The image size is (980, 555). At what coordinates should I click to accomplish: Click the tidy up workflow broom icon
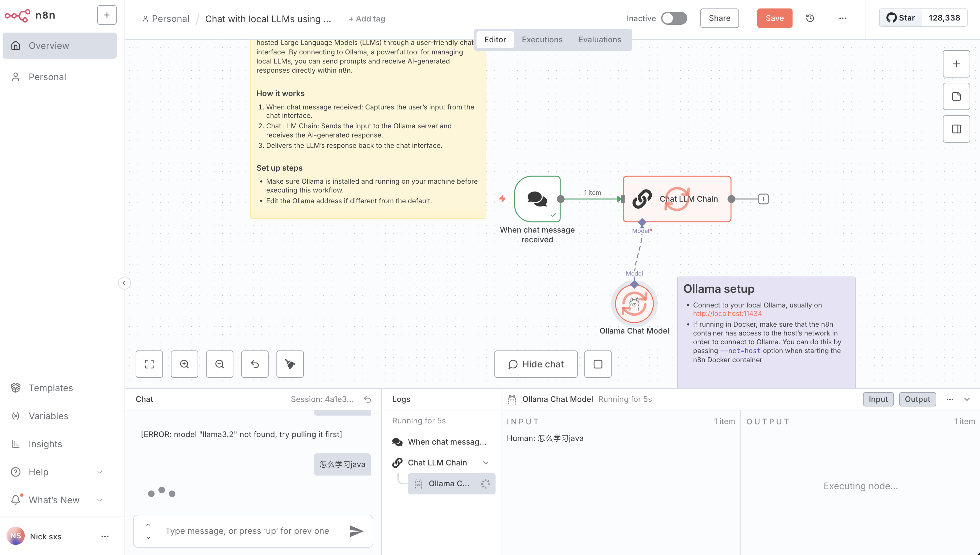290,364
